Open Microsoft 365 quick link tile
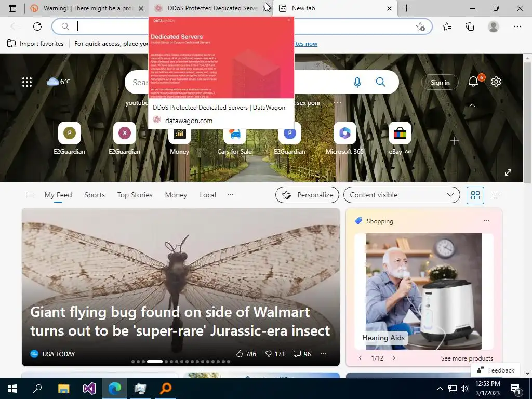 pos(345,139)
